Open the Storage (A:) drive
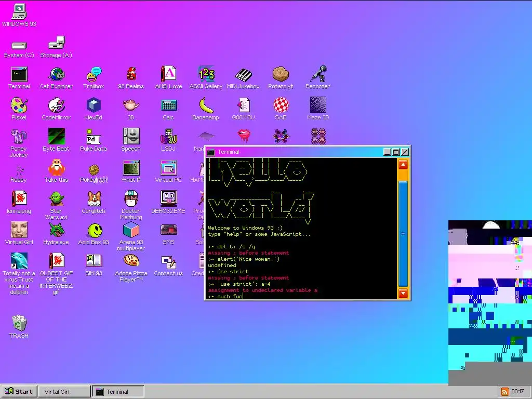 [x=56, y=47]
